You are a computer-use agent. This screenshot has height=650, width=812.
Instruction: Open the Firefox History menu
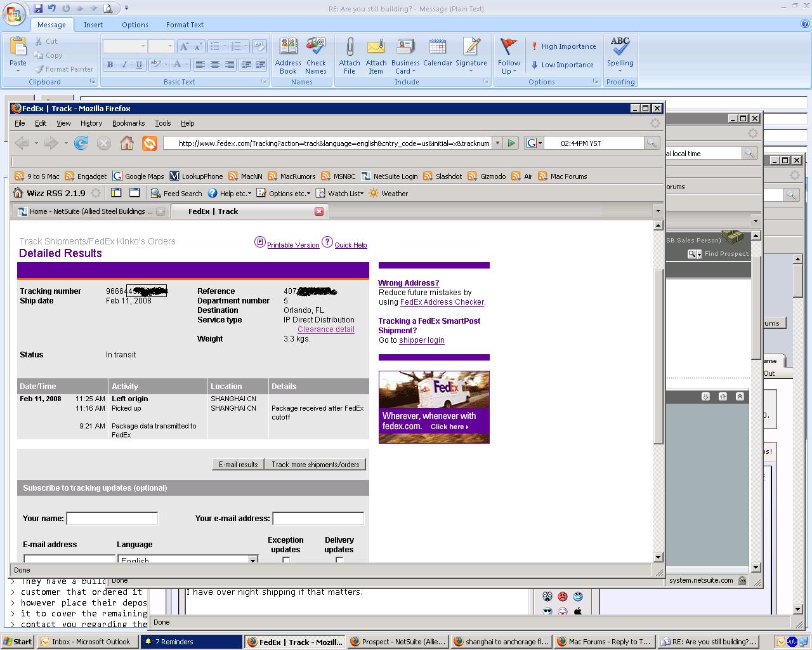91,123
